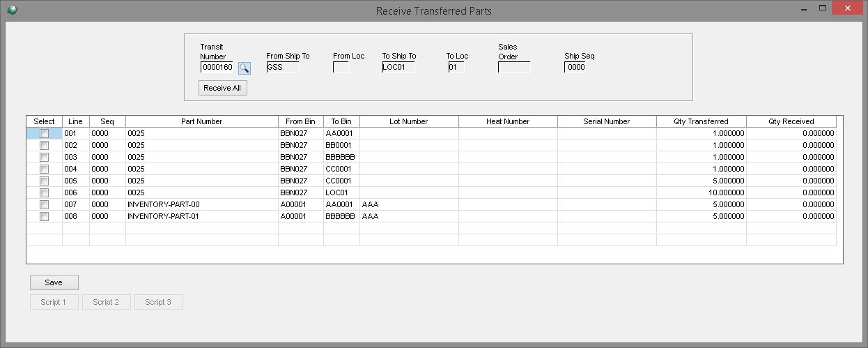This screenshot has width=868, height=348.
Task: Click the To Ship To field showing LOC01
Action: [x=398, y=68]
